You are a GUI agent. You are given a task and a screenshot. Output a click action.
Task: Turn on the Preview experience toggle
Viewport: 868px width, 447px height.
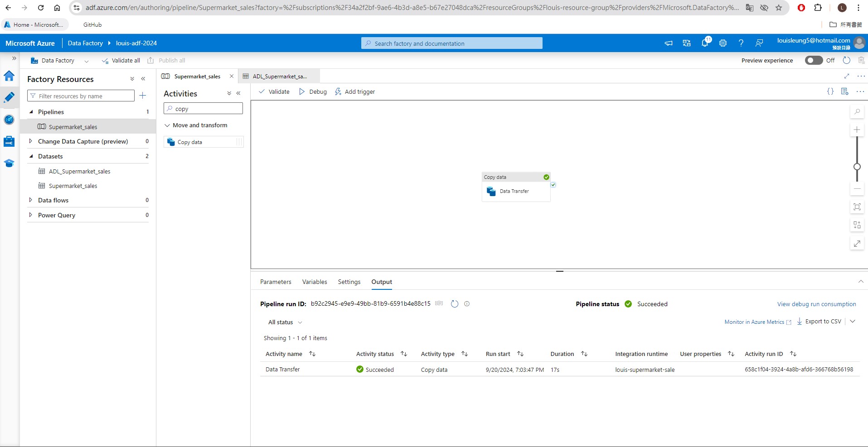point(814,60)
